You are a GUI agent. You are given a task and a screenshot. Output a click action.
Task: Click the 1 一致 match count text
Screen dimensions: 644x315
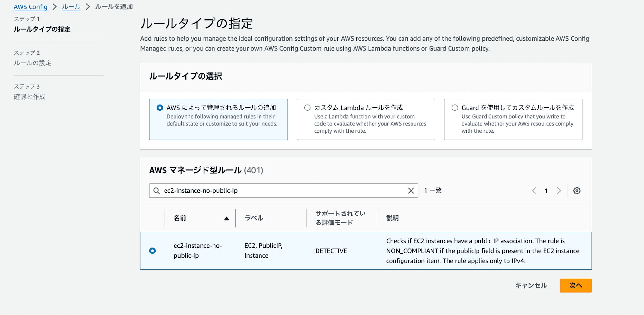(433, 191)
